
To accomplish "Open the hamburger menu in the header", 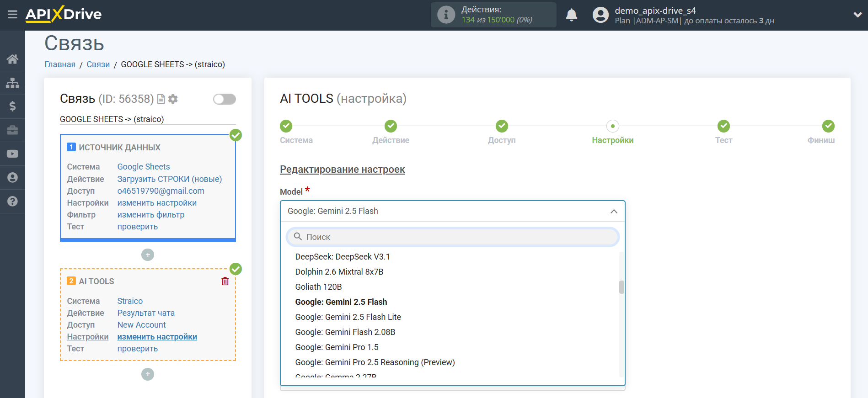I will [x=12, y=15].
